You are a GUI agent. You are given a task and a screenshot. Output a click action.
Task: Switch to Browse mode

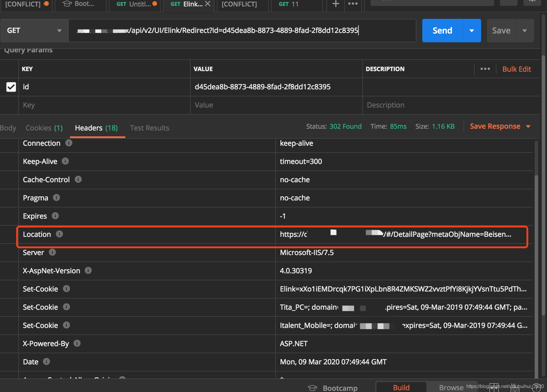(x=451, y=388)
